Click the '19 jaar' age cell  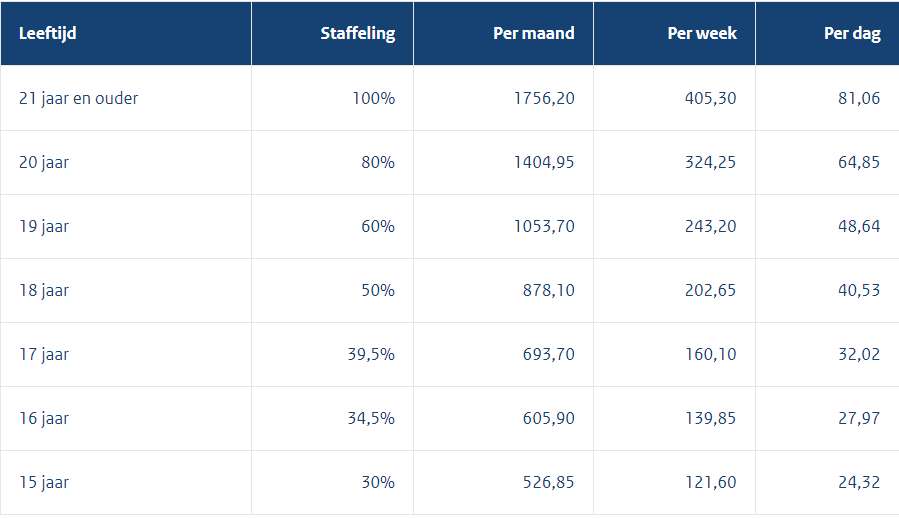pyautogui.click(x=44, y=226)
